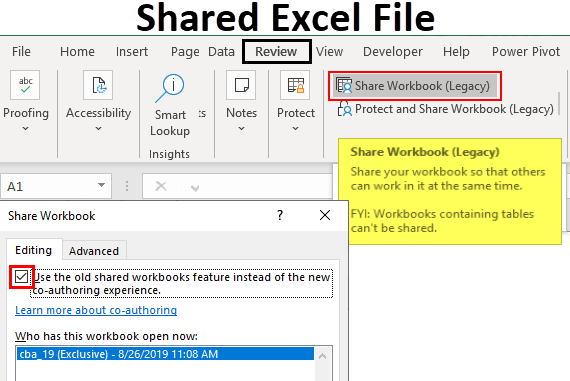Click the Protect sheet lock icon
This screenshot has width=570, height=381.
(295, 85)
